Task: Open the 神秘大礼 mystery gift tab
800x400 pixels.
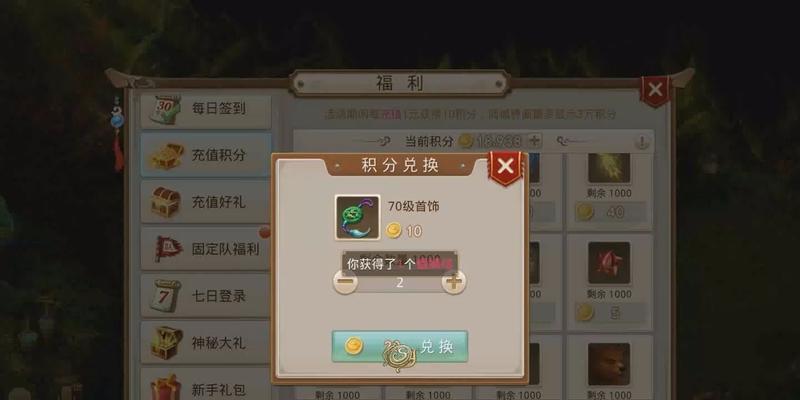Action: 206,343
